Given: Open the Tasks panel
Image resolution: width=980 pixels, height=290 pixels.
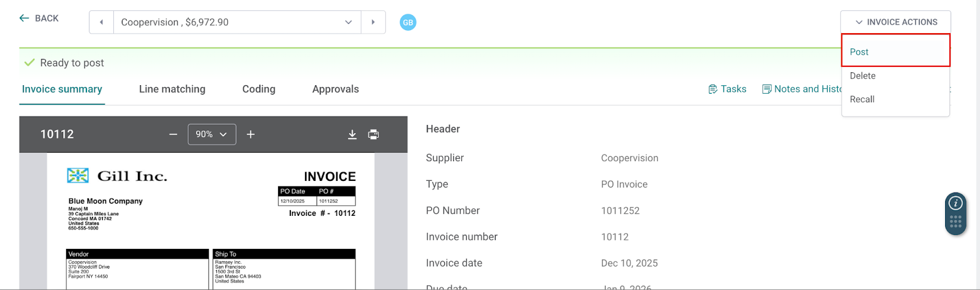Looking at the screenshot, I should pyautogui.click(x=727, y=89).
